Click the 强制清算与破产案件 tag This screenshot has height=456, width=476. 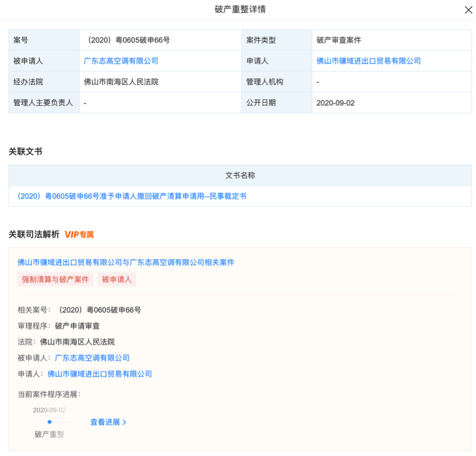(56, 279)
